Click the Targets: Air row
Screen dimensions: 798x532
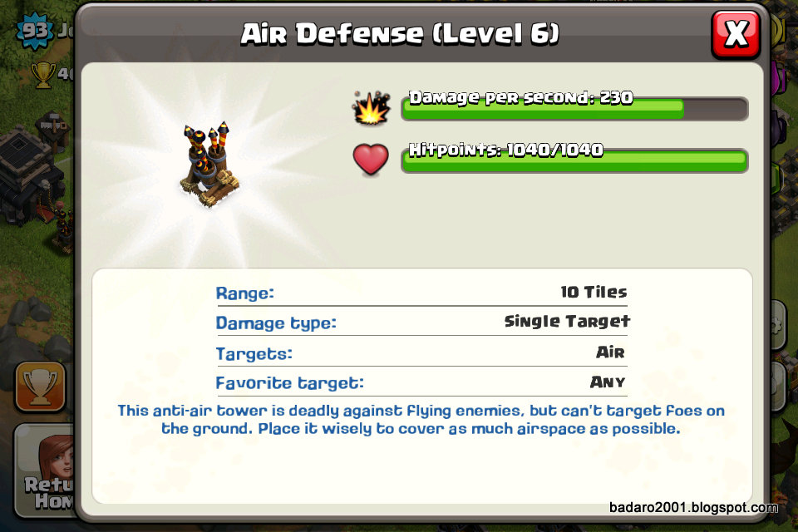coord(422,352)
